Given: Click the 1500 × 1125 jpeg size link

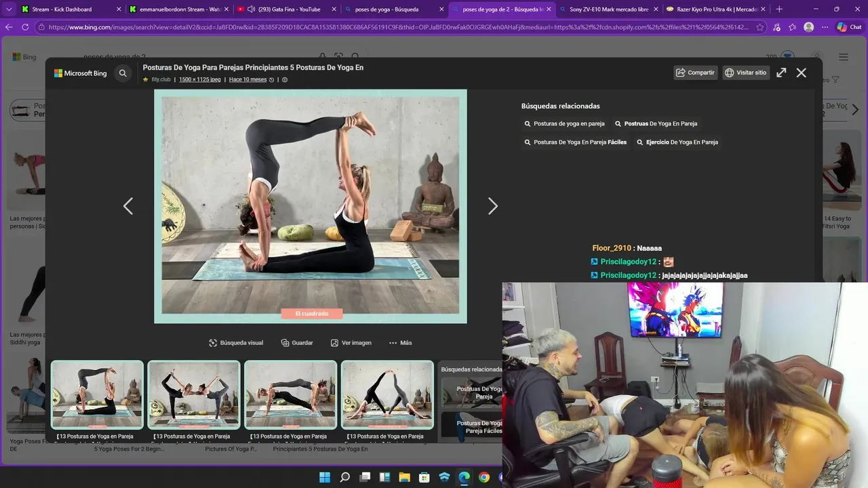Looking at the screenshot, I should 200,79.
